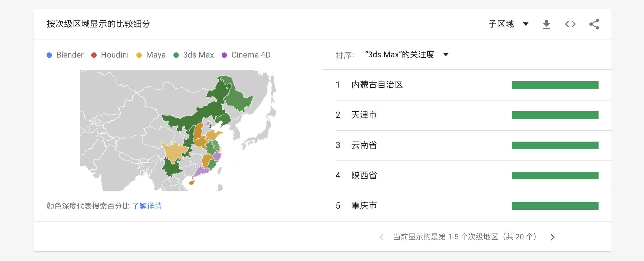Click the Hainan island on map
The width and height of the screenshot is (644, 261).
(x=192, y=183)
